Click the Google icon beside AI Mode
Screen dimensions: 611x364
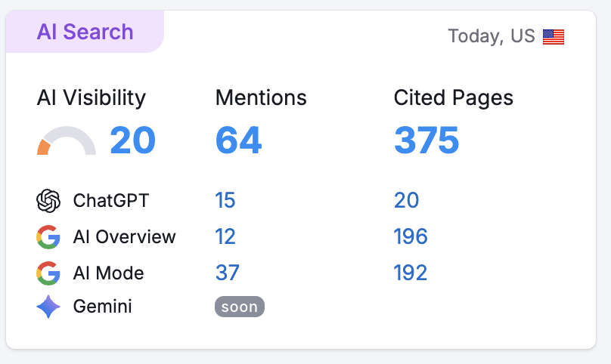(x=48, y=273)
